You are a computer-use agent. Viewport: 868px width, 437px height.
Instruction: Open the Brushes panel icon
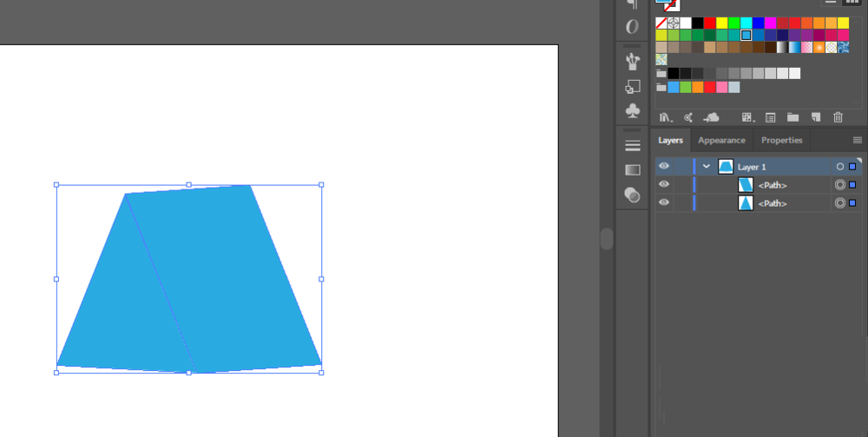632,62
